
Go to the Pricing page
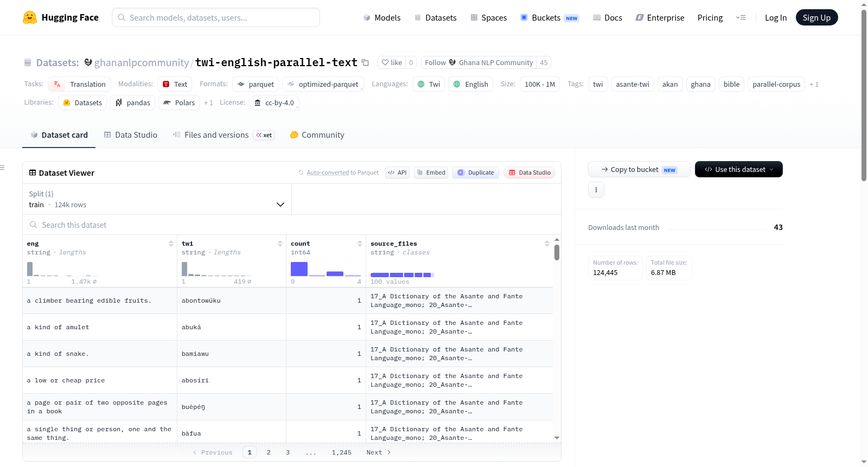click(710, 17)
